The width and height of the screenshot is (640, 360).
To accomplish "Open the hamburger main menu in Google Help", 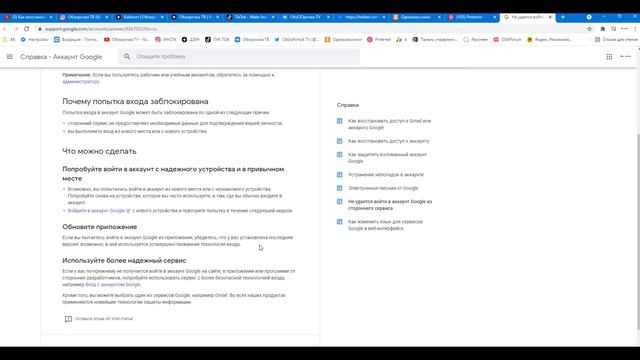I will tap(10, 57).
